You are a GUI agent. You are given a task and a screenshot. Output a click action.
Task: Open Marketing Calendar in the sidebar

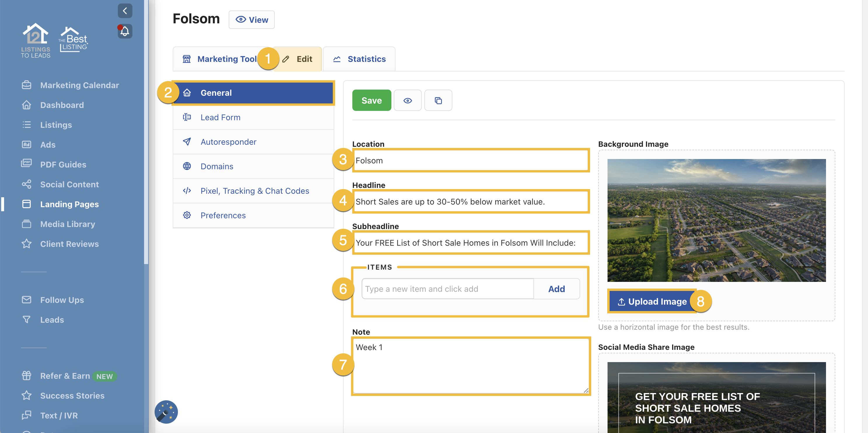[x=79, y=85]
